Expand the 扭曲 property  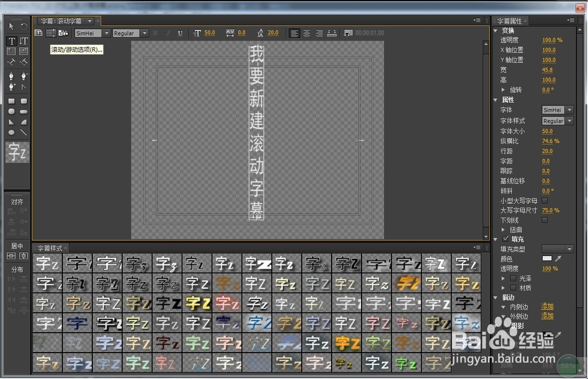pos(503,230)
